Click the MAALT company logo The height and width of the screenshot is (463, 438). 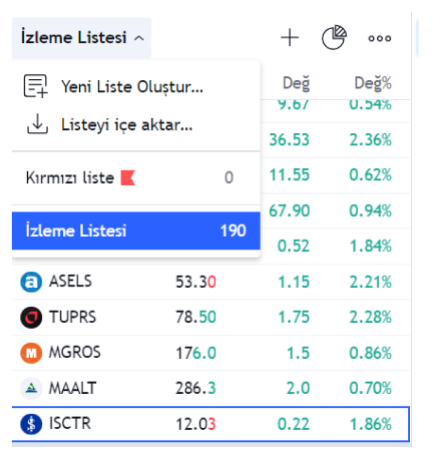click(31, 388)
